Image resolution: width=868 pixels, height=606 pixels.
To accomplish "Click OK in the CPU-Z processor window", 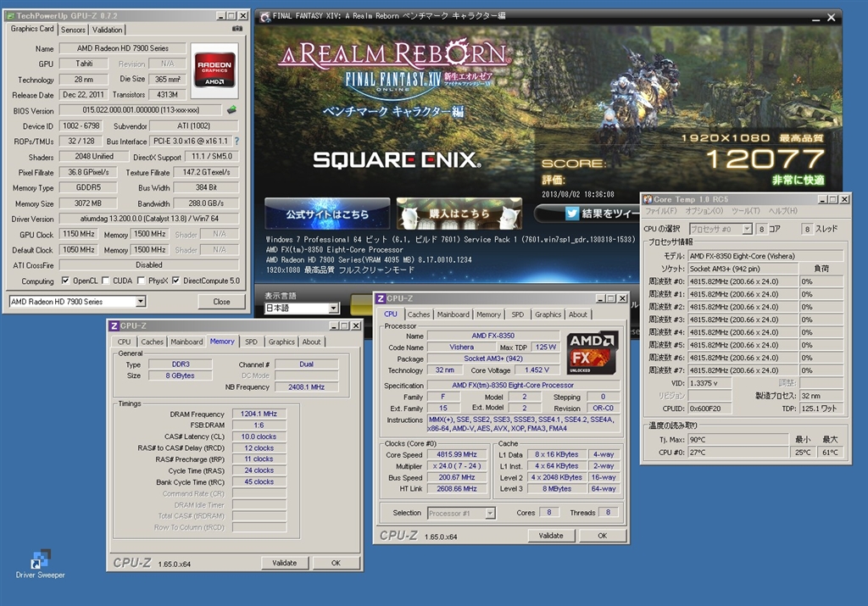I will pos(603,536).
